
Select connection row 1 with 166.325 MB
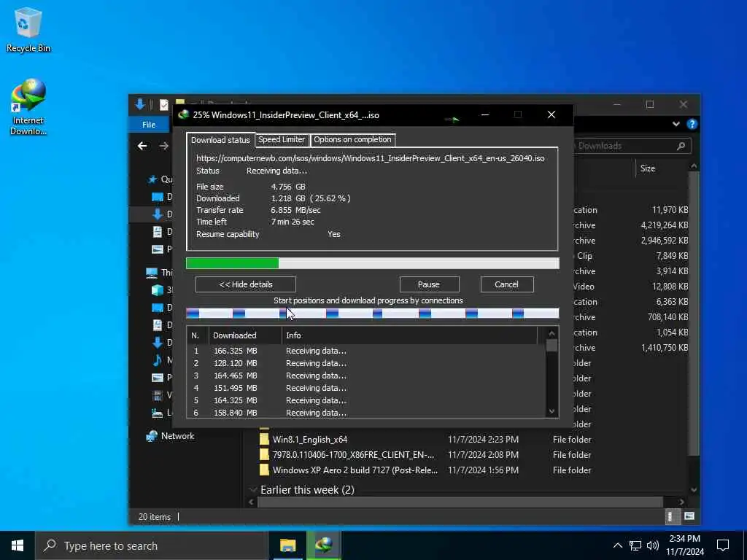point(366,351)
